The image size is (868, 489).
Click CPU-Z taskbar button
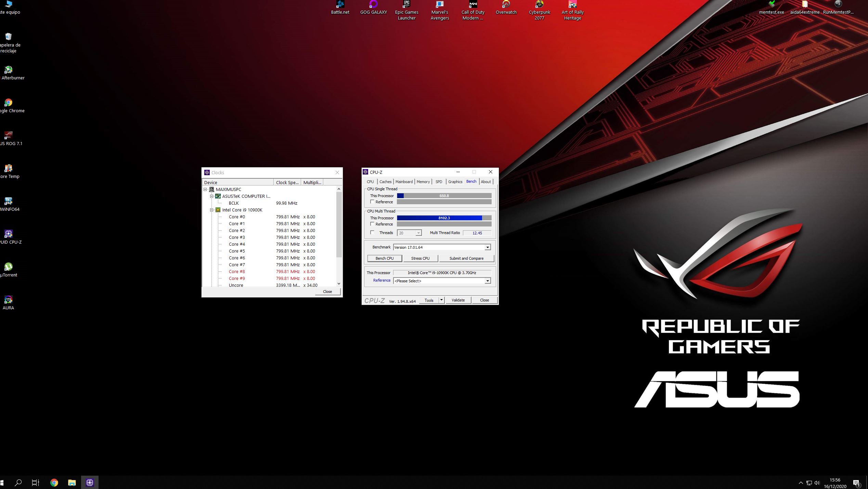coord(90,482)
